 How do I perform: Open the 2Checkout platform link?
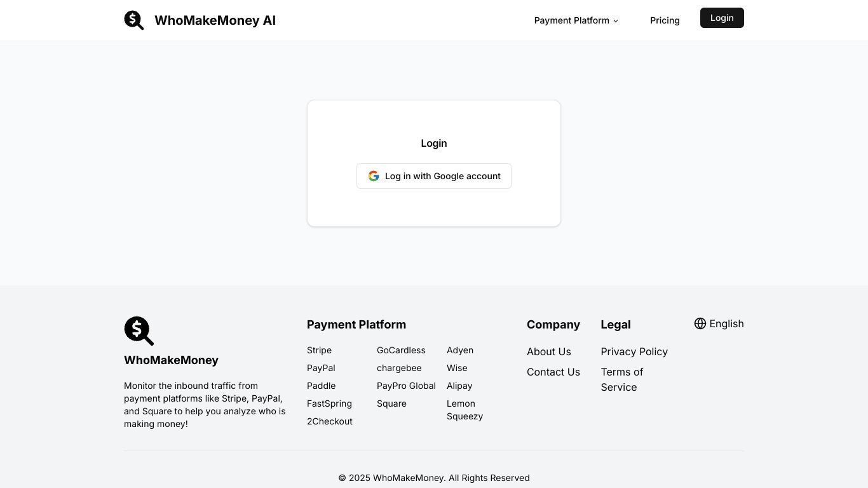pyautogui.click(x=330, y=421)
